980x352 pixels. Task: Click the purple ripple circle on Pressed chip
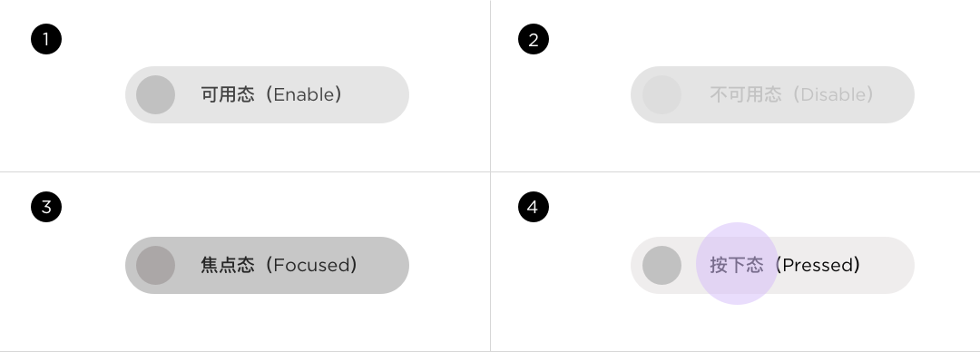pos(737,263)
